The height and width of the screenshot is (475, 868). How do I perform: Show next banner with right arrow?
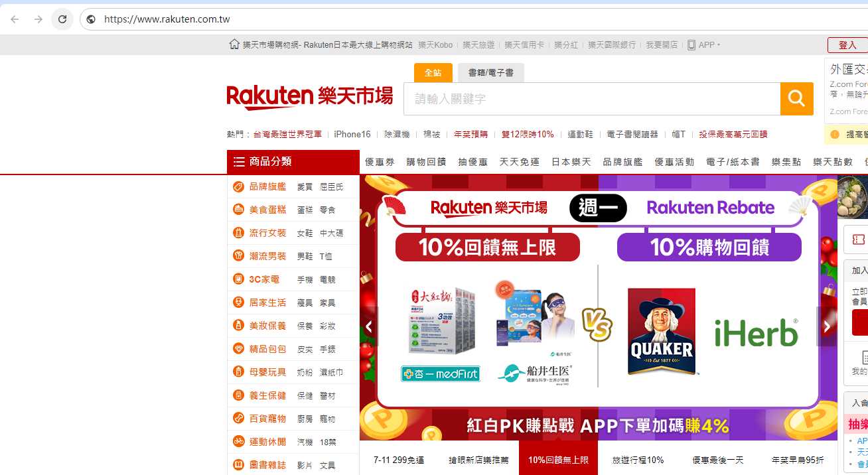point(826,326)
